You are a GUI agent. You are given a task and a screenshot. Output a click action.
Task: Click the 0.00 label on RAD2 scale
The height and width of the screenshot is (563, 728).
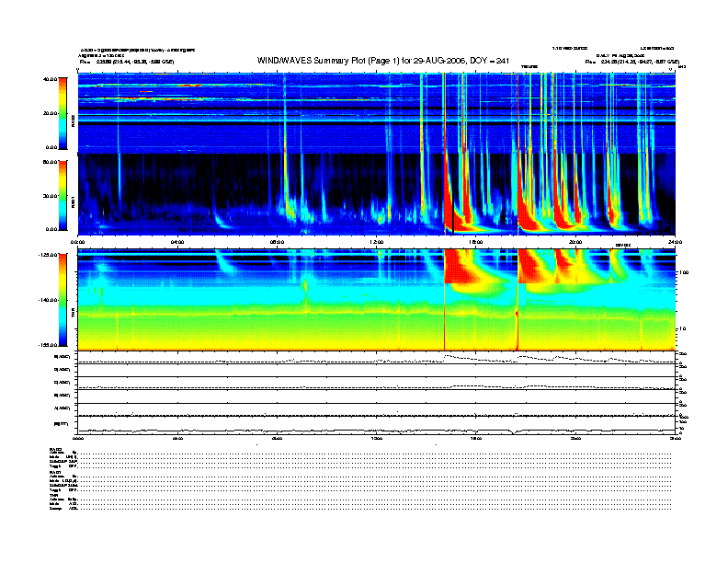[x=51, y=147]
